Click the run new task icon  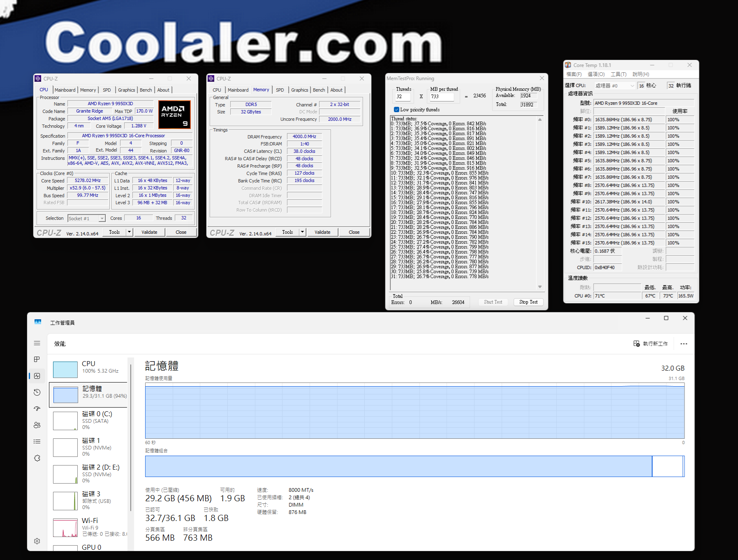pos(636,343)
